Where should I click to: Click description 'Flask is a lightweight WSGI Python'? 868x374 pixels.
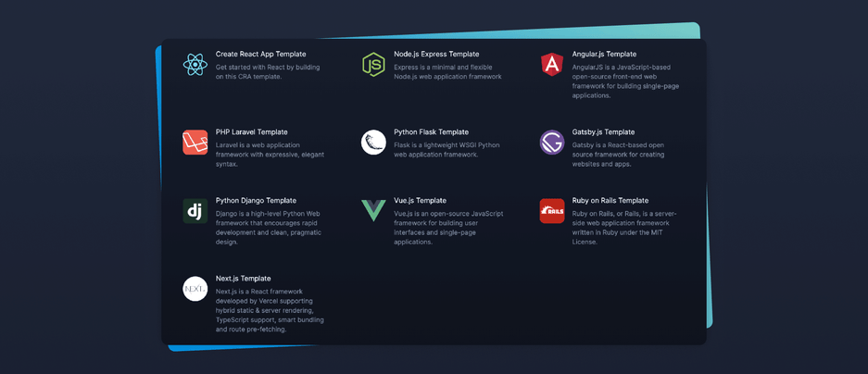click(447, 145)
